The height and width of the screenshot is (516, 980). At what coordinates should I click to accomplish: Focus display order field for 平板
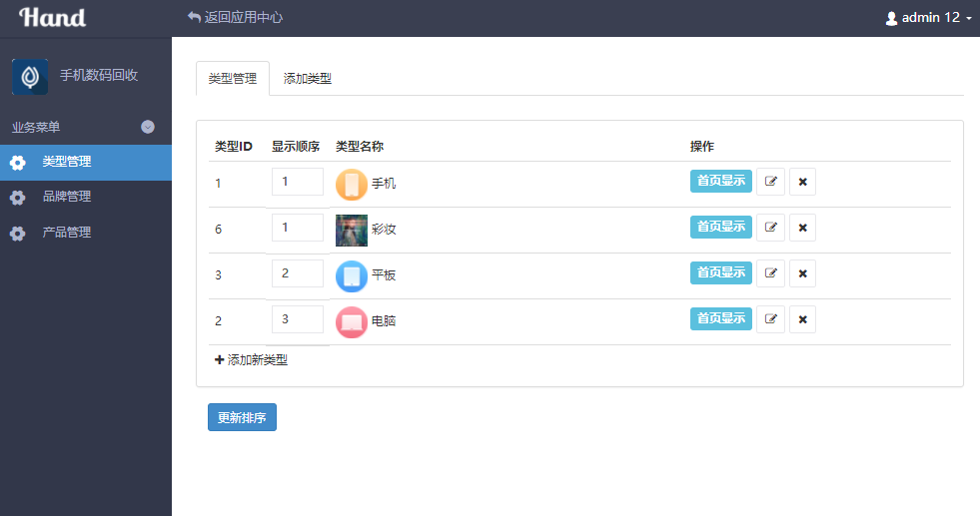click(x=298, y=273)
